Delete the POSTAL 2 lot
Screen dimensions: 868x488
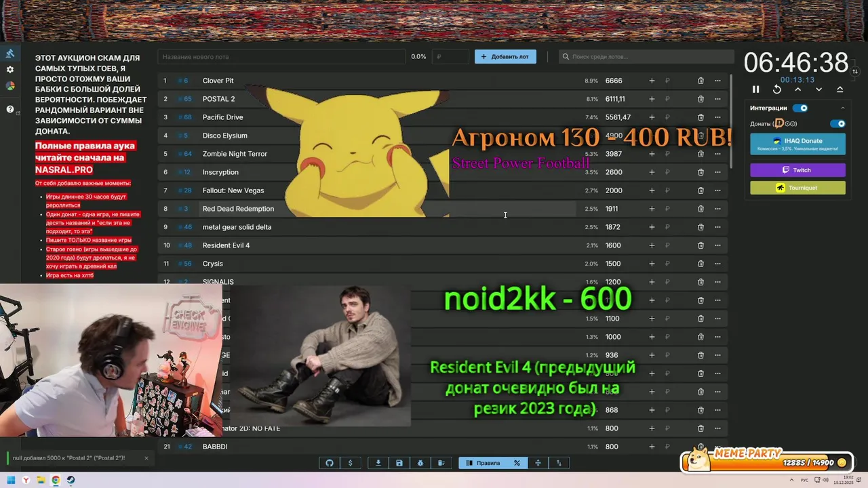(x=701, y=99)
